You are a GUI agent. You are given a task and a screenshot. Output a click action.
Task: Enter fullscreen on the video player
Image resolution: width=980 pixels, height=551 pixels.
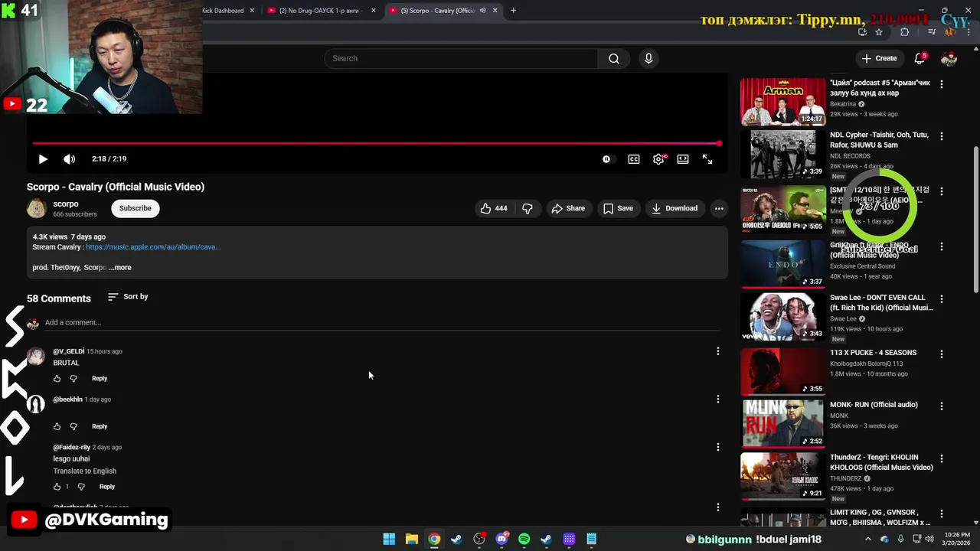pyautogui.click(x=707, y=159)
